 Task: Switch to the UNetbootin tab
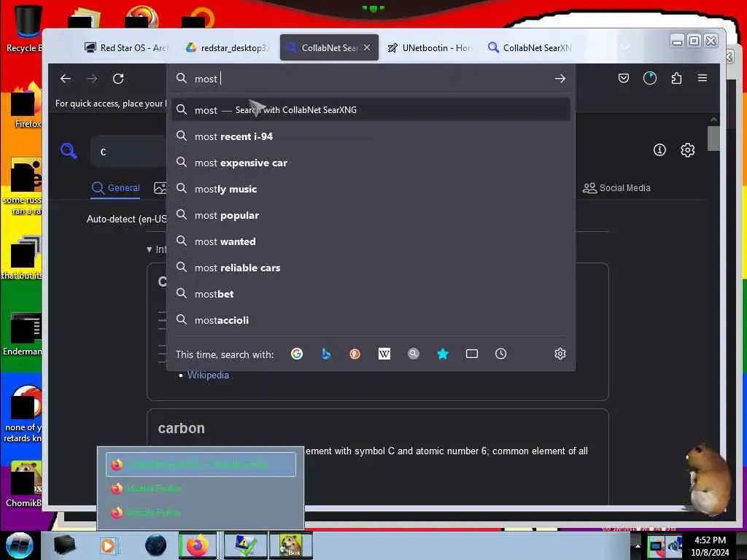point(429,47)
